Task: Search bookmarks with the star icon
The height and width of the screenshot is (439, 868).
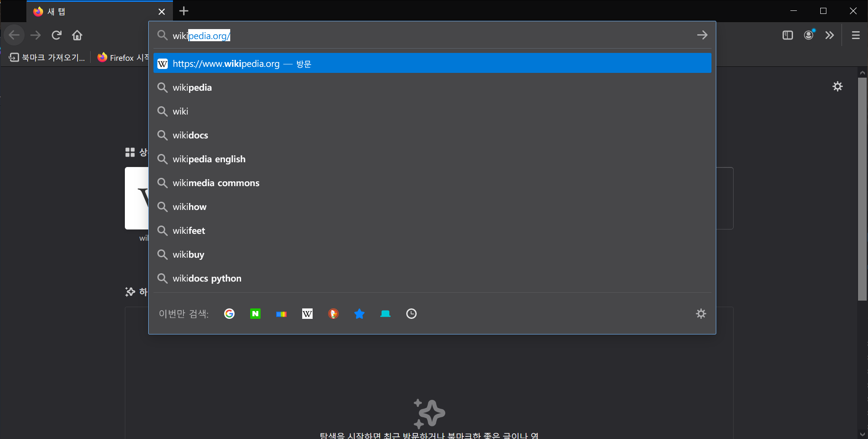Action: click(x=359, y=314)
